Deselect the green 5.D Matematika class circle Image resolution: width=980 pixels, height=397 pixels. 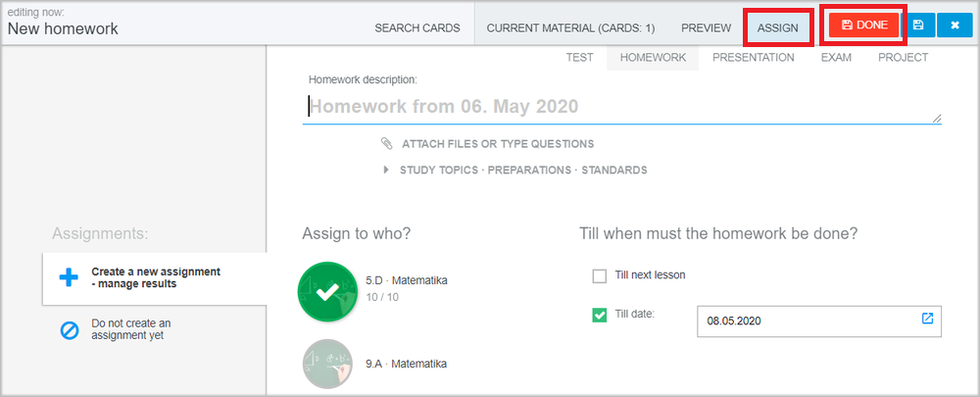coord(328,292)
